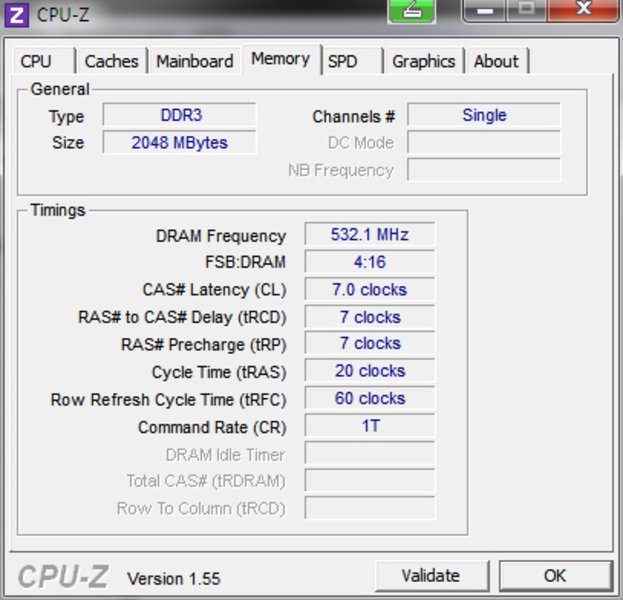Click the CAS# Latency value 7.0 clocks

tap(370, 289)
